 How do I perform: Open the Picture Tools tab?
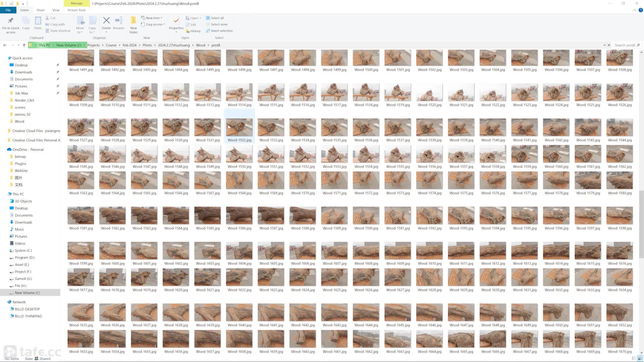[77, 10]
